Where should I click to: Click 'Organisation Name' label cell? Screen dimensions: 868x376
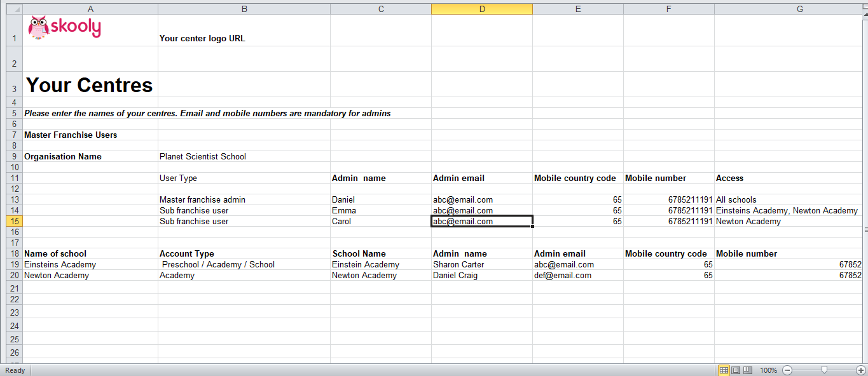[90, 156]
